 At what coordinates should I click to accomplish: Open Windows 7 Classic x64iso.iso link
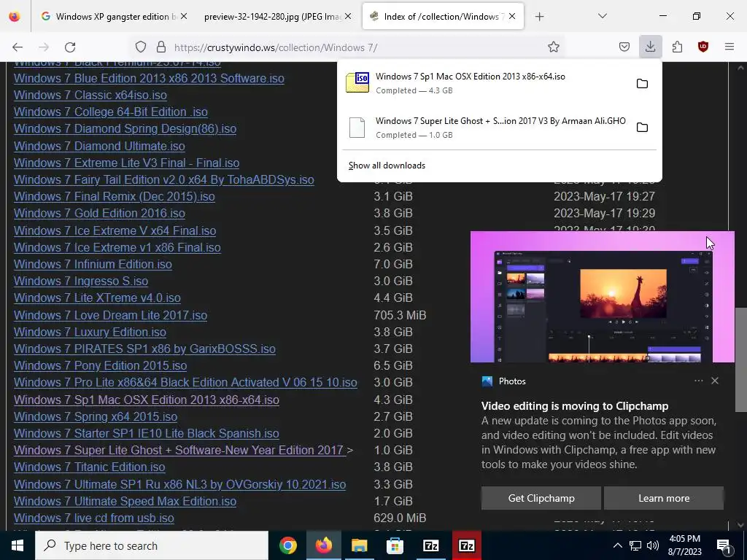coord(90,95)
